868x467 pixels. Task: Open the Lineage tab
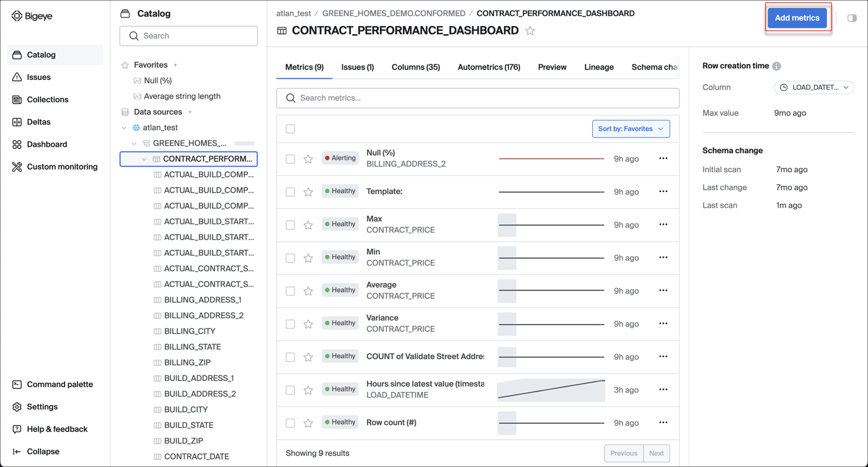click(x=599, y=67)
